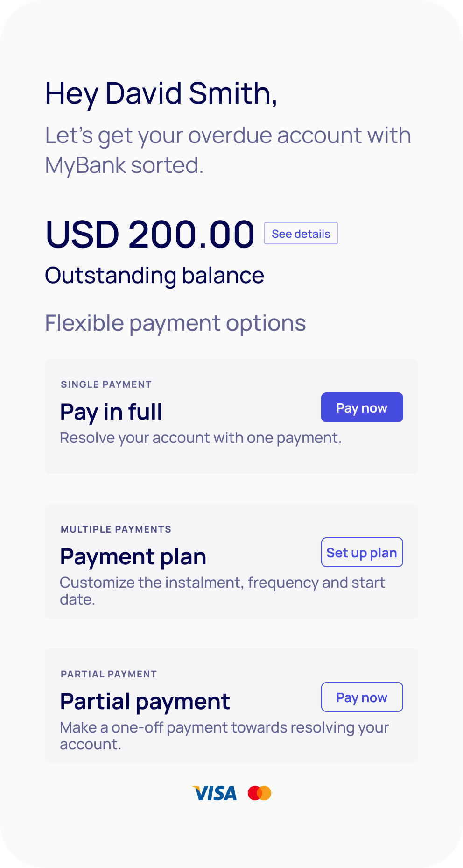Image resolution: width=463 pixels, height=868 pixels.
Task: Click the PARTIAL PAYMENT label
Action: click(x=108, y=674)
